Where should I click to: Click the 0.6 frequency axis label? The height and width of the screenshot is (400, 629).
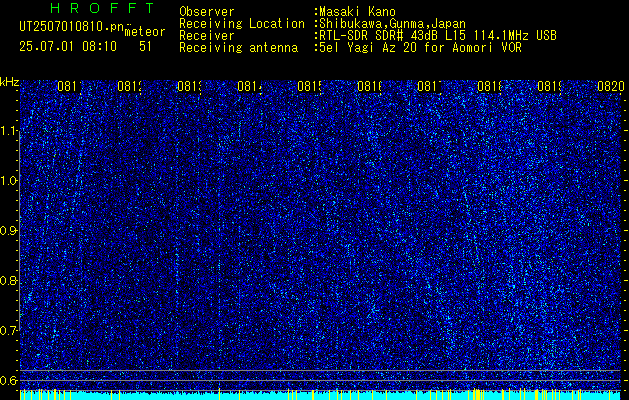tap(9, 380)
